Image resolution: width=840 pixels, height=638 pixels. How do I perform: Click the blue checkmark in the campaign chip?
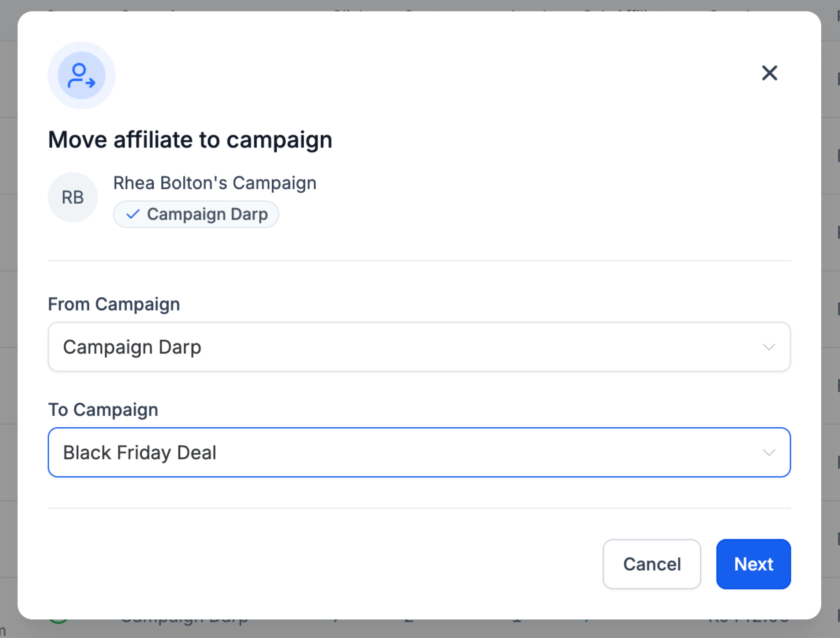coord(133,214)
